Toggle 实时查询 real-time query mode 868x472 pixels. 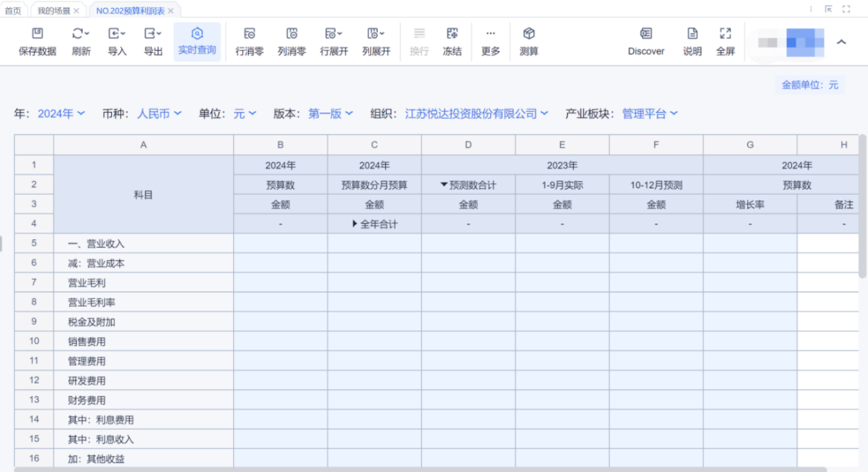click(197, 34)
